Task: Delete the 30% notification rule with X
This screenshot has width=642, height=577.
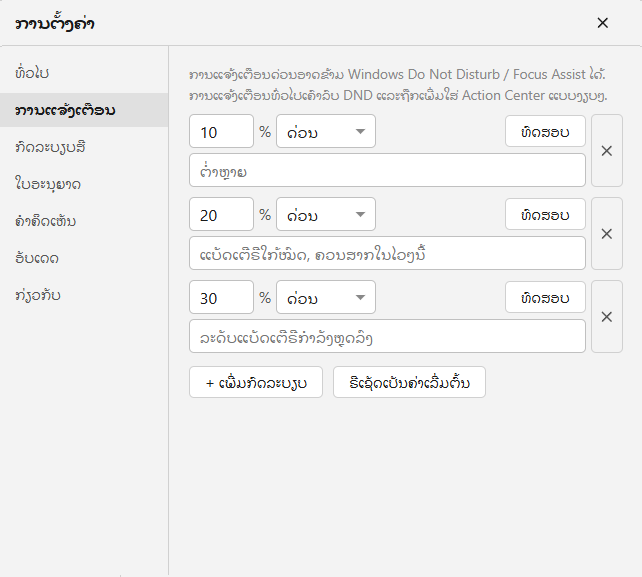Action: click(x=607, y=317)
